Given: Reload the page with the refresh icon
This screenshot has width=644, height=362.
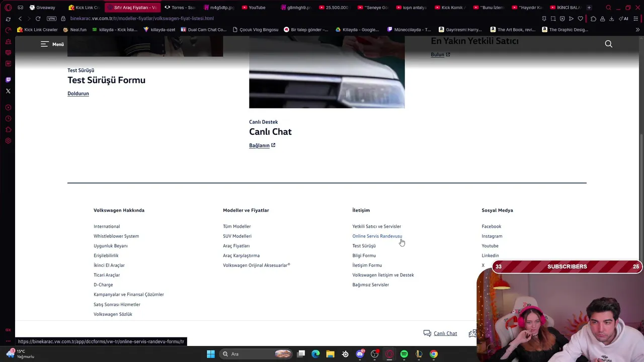Looking at the screenshot, I should coord(38,19).
